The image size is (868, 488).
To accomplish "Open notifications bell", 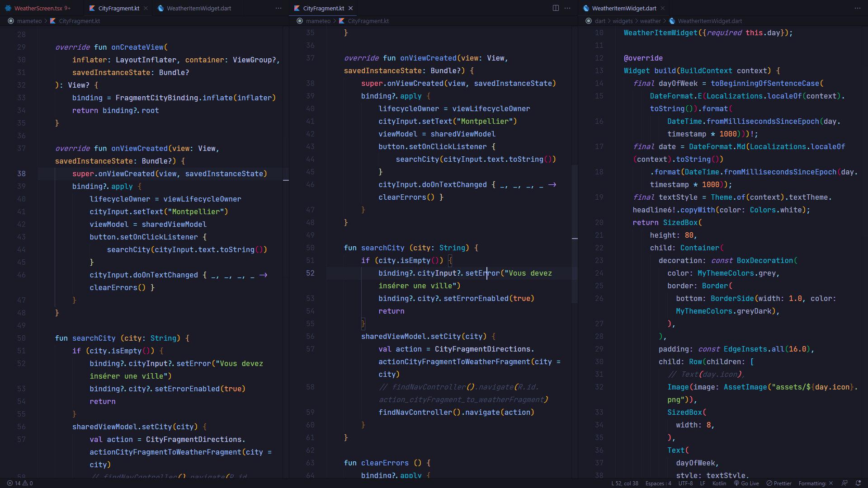I will click(x=858, y=483).
